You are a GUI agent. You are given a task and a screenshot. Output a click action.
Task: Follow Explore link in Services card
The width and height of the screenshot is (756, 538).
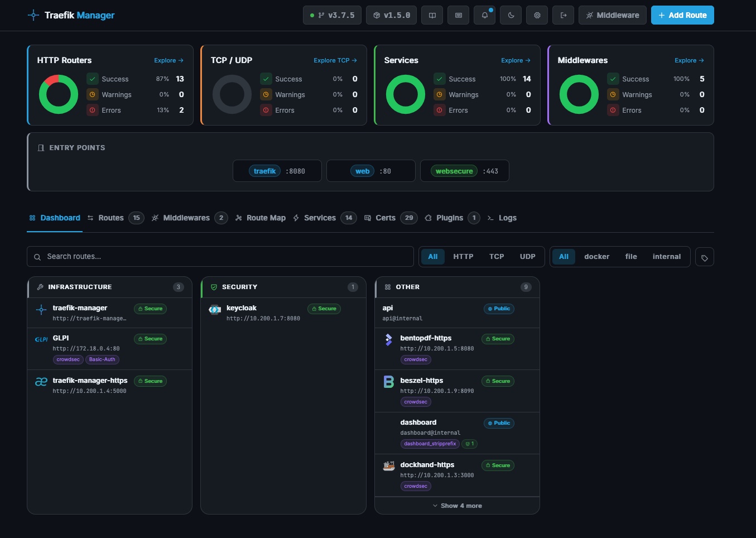[516, 60]
